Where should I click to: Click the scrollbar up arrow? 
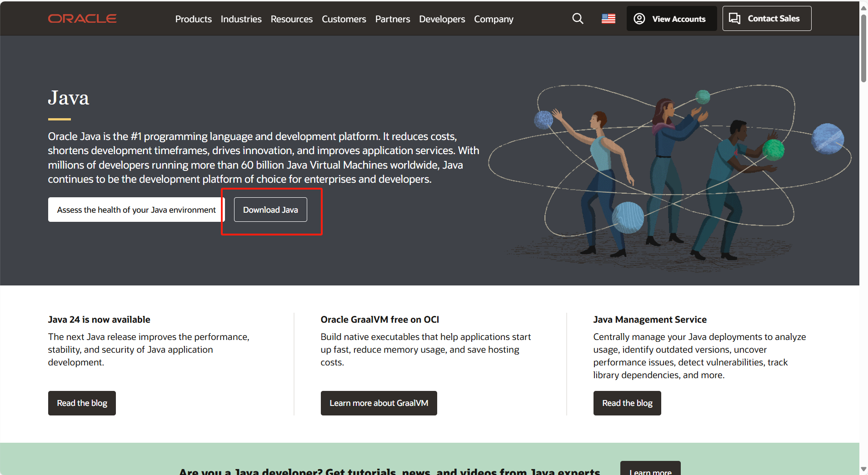click(x=863, y=8)
